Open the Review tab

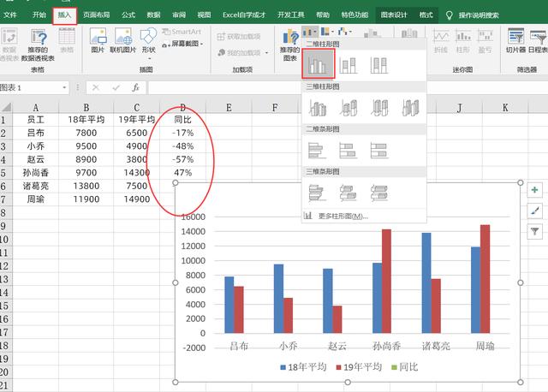pos(179,15)
